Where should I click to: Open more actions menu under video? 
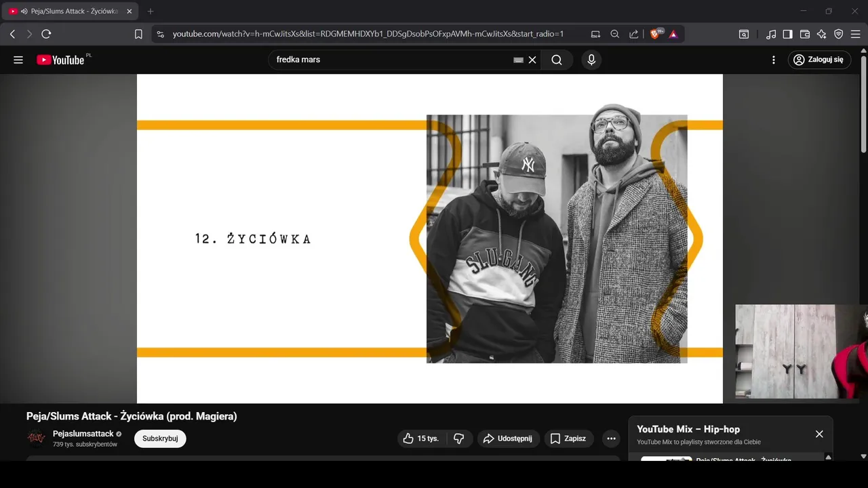click(x=611, y=439)
